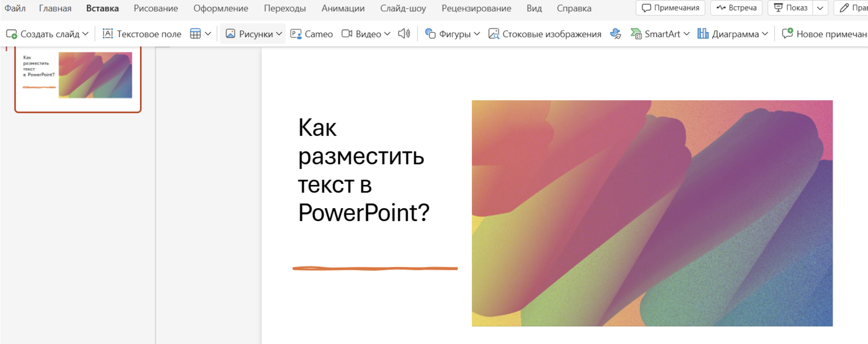Screen dimensions: 868x344
Task: Click the Примечания button
Action: coord(670,8)
